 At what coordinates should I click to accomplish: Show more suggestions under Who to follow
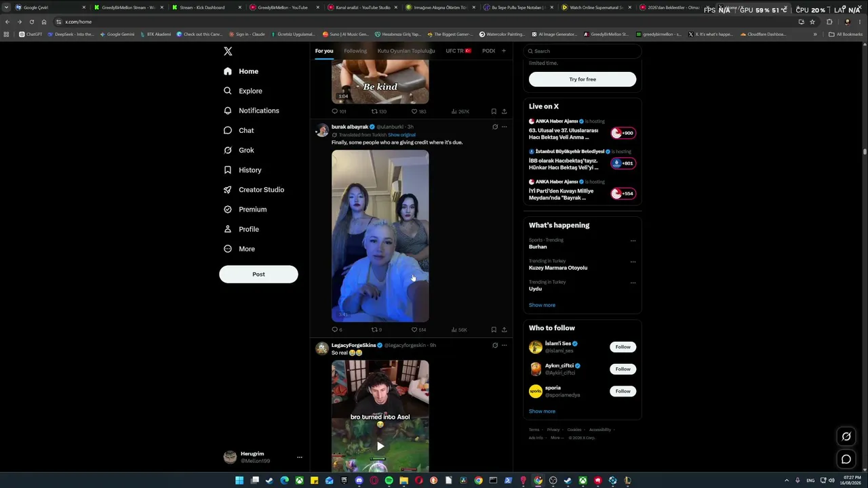[542, 411]
